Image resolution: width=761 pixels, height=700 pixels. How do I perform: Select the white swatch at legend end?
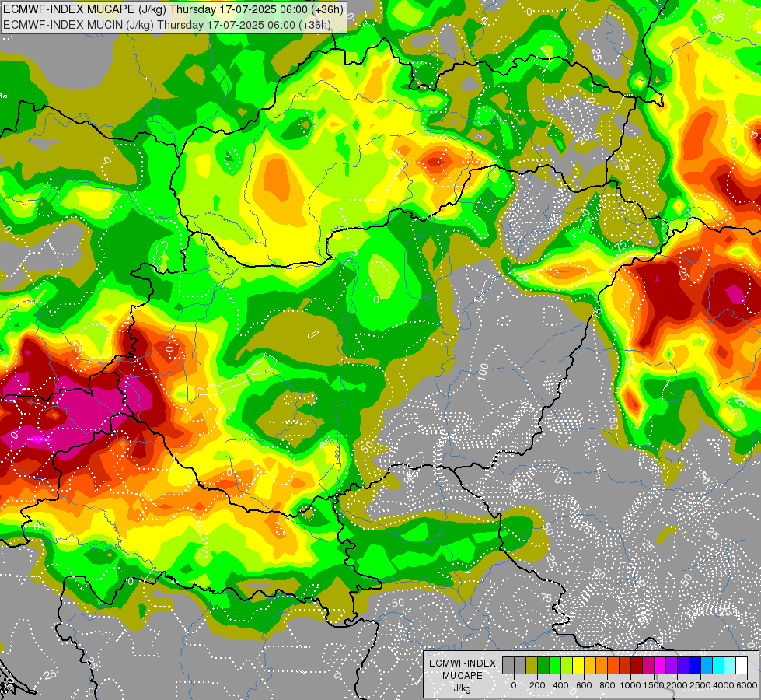tap(742, 665)
